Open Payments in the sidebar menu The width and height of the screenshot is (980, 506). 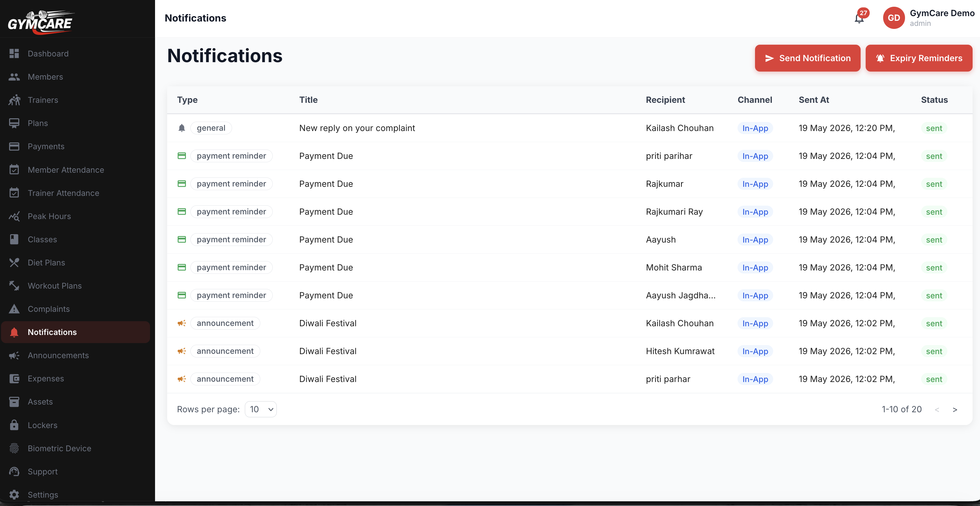click(x=76, y=146)
